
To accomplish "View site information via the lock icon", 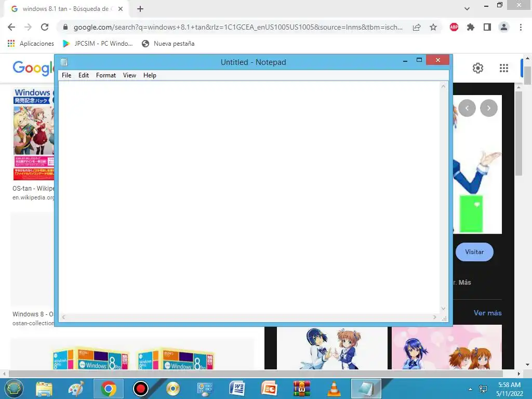I will [65, 27].
